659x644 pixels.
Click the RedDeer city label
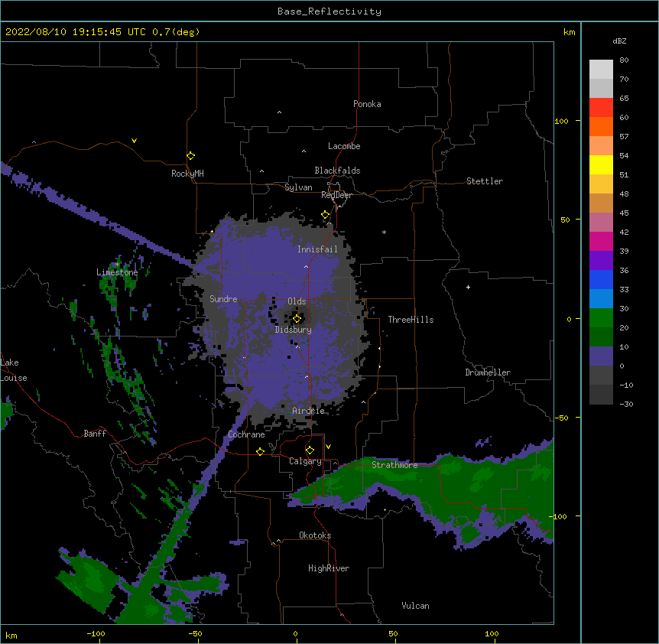[x=336, y=195]
